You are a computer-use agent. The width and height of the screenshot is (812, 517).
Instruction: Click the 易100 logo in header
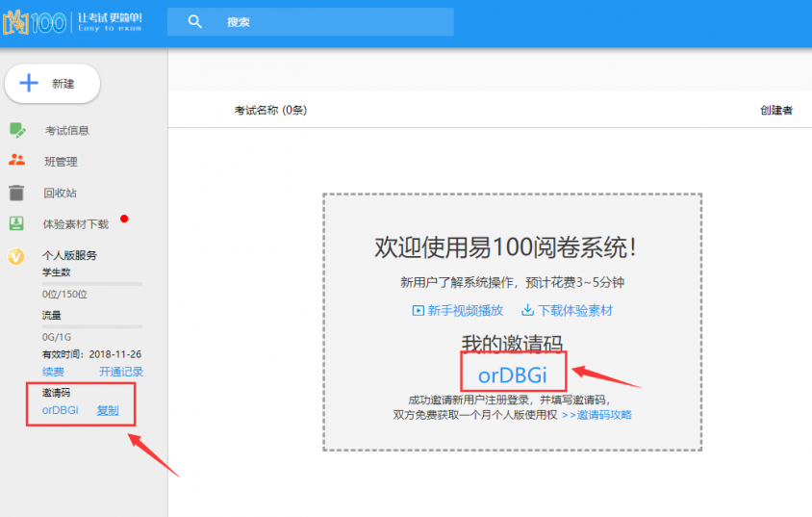point(36,22)
